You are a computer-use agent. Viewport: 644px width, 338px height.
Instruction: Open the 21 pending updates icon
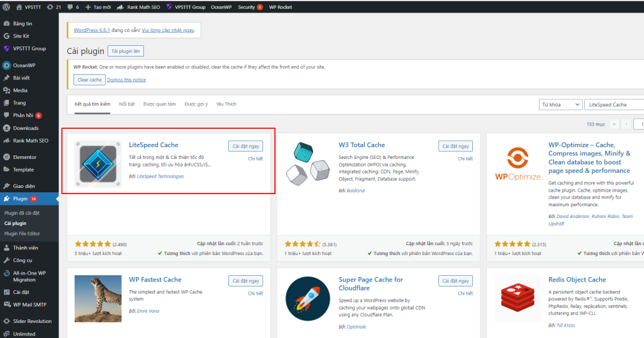(54, 7)
